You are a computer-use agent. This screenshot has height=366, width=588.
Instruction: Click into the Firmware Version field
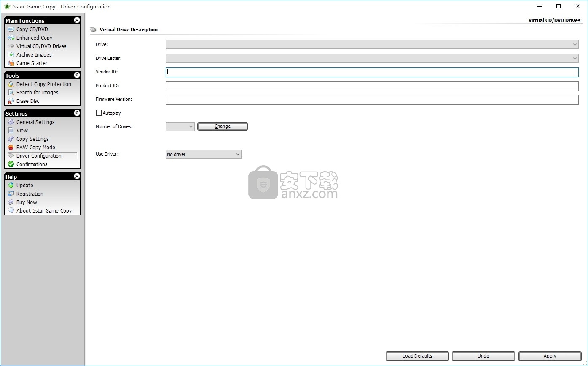click(x=372, y=100)
